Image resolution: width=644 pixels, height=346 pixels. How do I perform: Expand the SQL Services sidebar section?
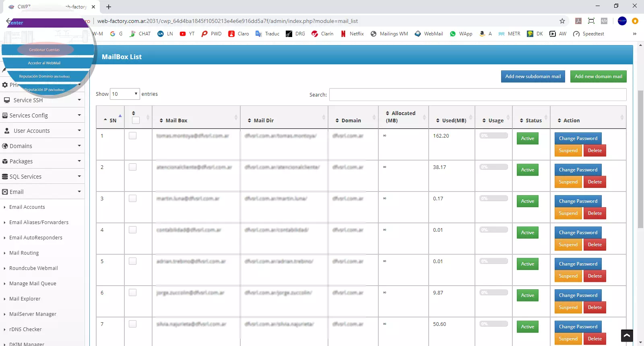click(42, 177)
